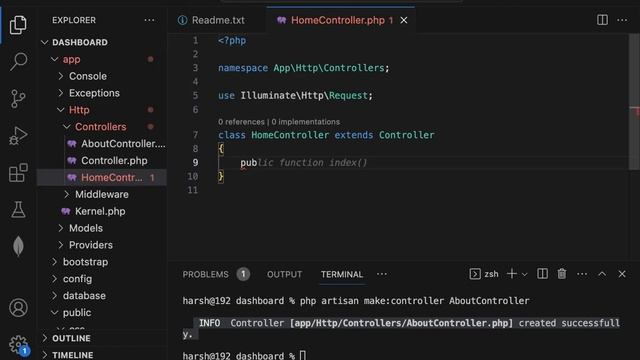Image resolution: width=640 pixels, height=360 pixels.
Task: Click the 0 references code lens
Action: pos(241,122)
